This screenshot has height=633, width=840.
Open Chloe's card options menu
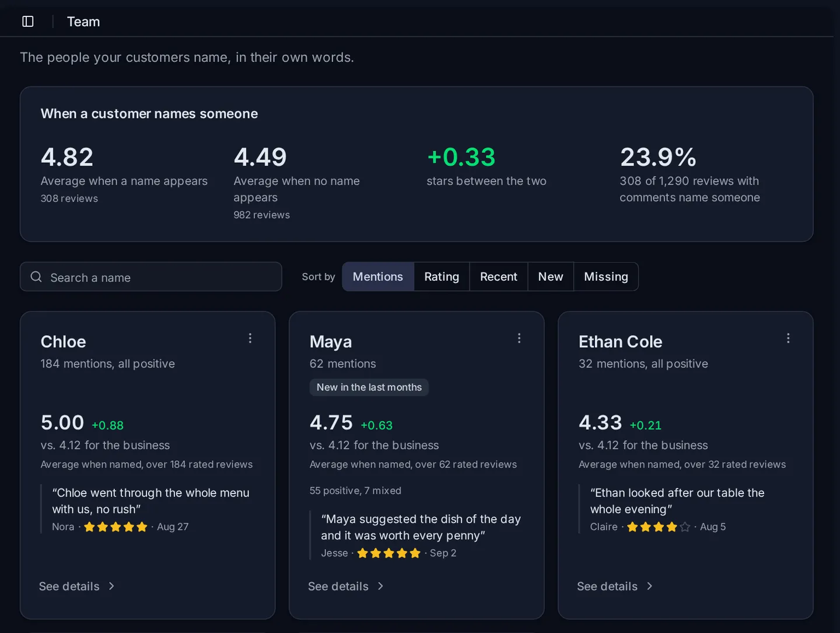tap(250, 338)
